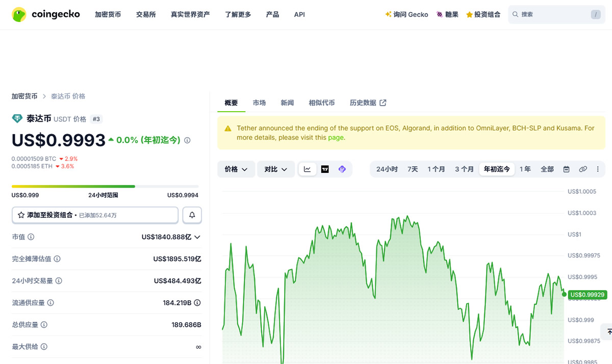
Task: Open the calendar date range picker
Action: click(566, 169)
